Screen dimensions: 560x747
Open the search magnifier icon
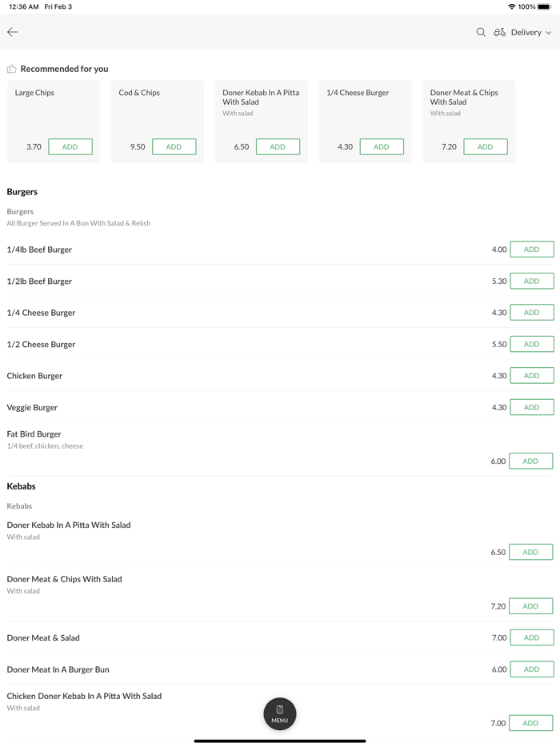481,32
